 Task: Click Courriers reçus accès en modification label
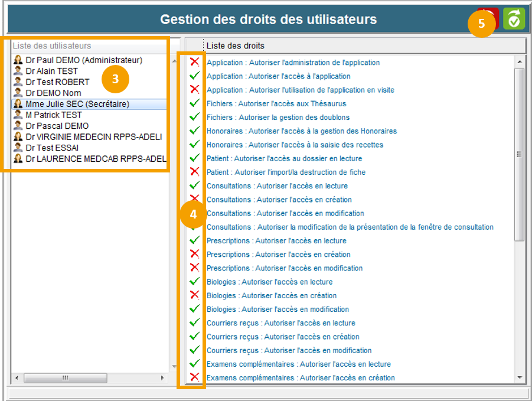(289, 350)
